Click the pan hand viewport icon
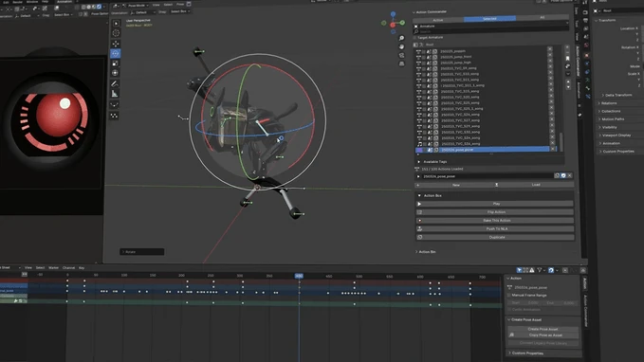This screenshot has height=362, width=644. click(402, 46)
